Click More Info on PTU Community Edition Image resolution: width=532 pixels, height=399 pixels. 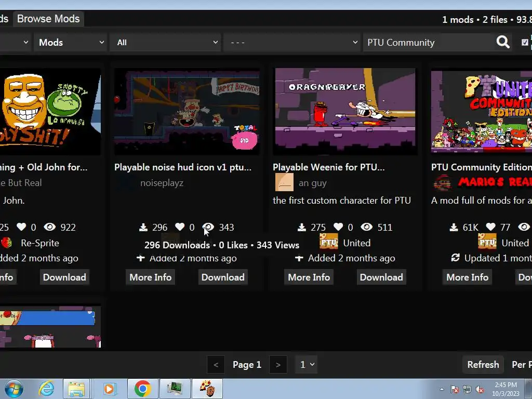[x=467, y=277]
